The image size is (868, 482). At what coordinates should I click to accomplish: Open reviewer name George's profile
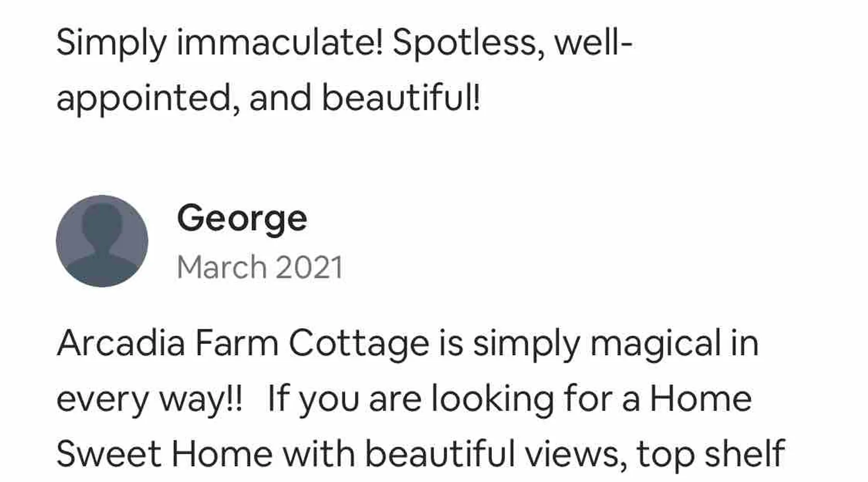242,219
